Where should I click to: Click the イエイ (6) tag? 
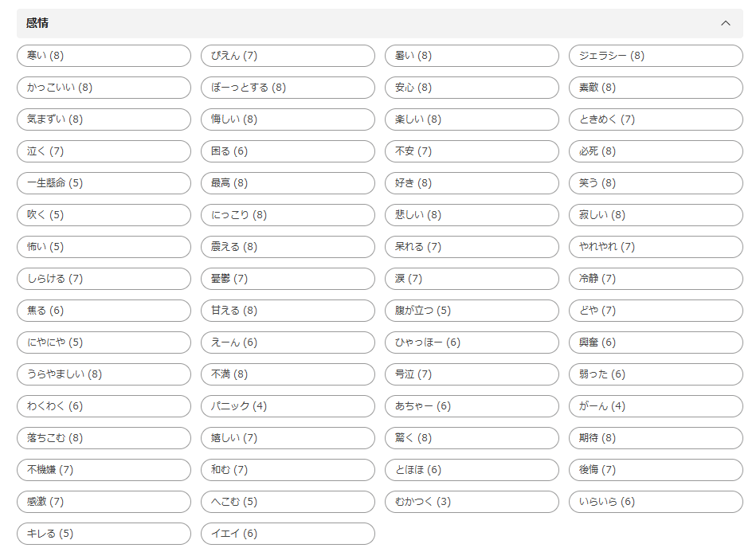pos(288,534)
